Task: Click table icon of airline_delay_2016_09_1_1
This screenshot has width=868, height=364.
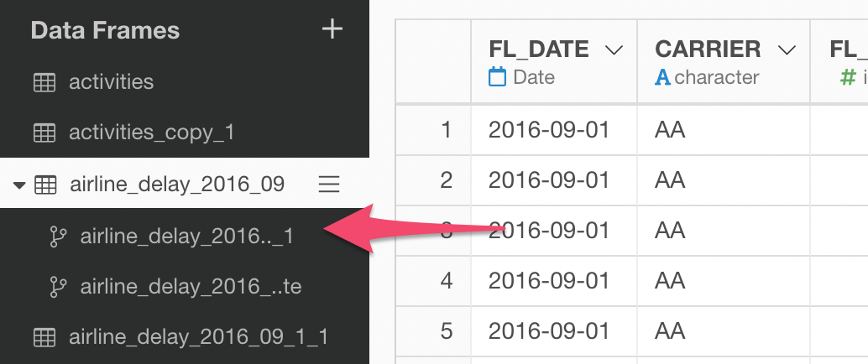Action: pos(44,337)
